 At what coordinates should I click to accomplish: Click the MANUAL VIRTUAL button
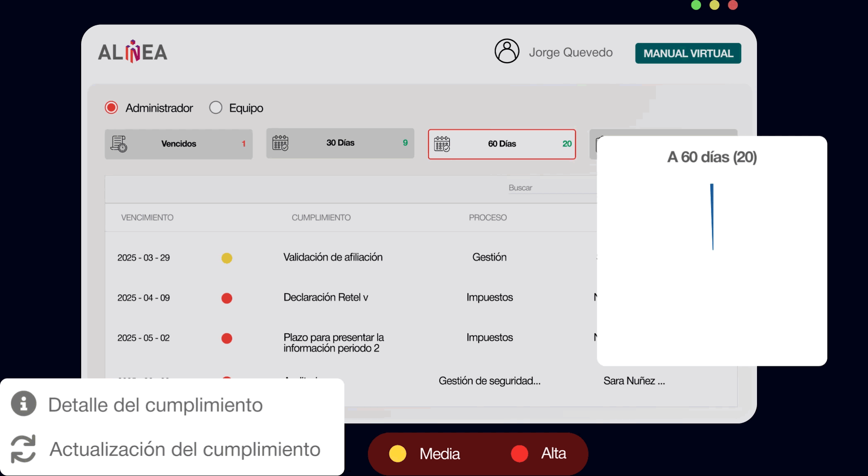click(687, 53)
